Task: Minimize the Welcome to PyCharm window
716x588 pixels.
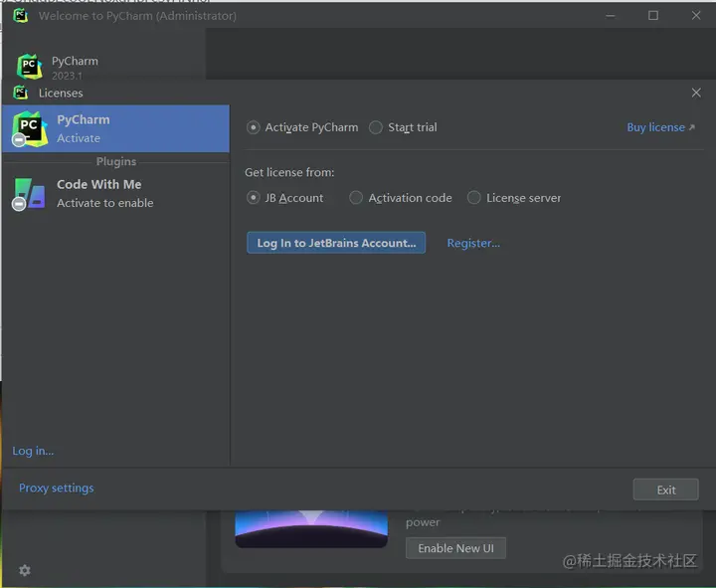Action: [x=611, y=16]
